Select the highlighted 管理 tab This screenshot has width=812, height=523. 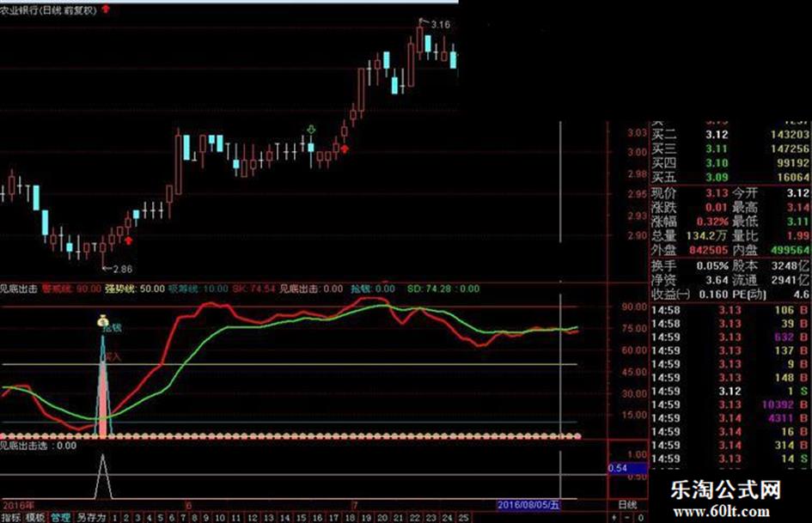[x=61, y=517]
